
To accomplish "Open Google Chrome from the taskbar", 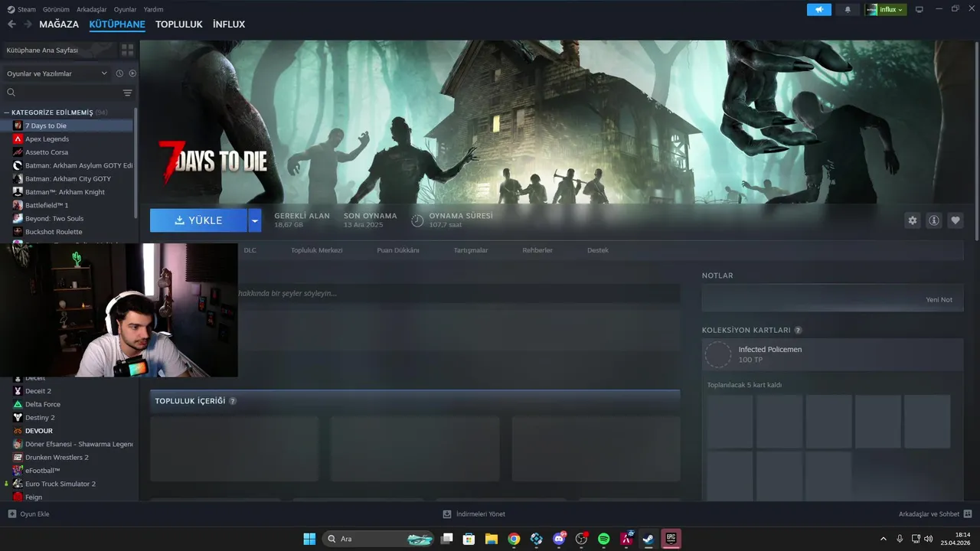I will click(514, 539).
